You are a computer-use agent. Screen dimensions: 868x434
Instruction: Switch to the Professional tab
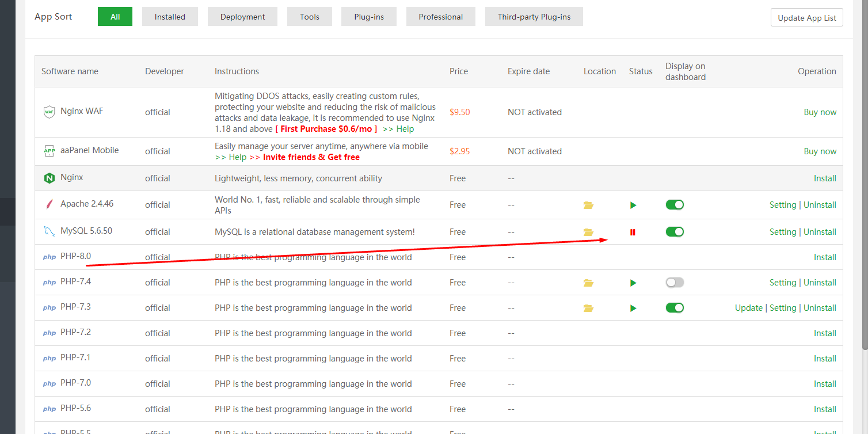click(x=441, y=17)
